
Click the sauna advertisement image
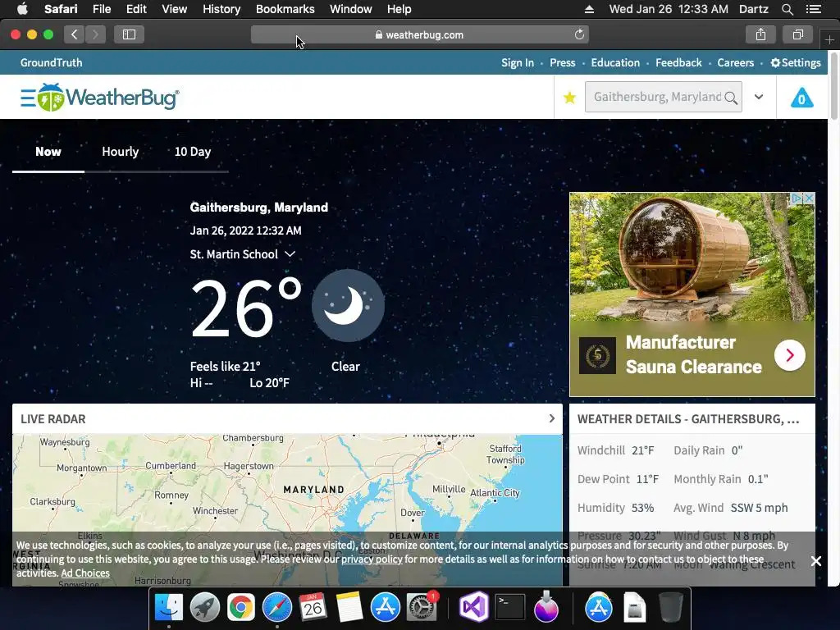[x=692, y=257]
